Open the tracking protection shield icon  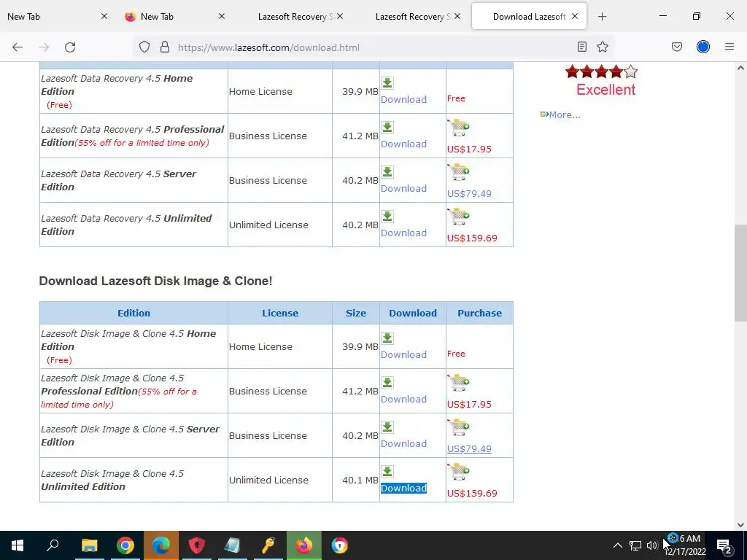tap(144, 47)
